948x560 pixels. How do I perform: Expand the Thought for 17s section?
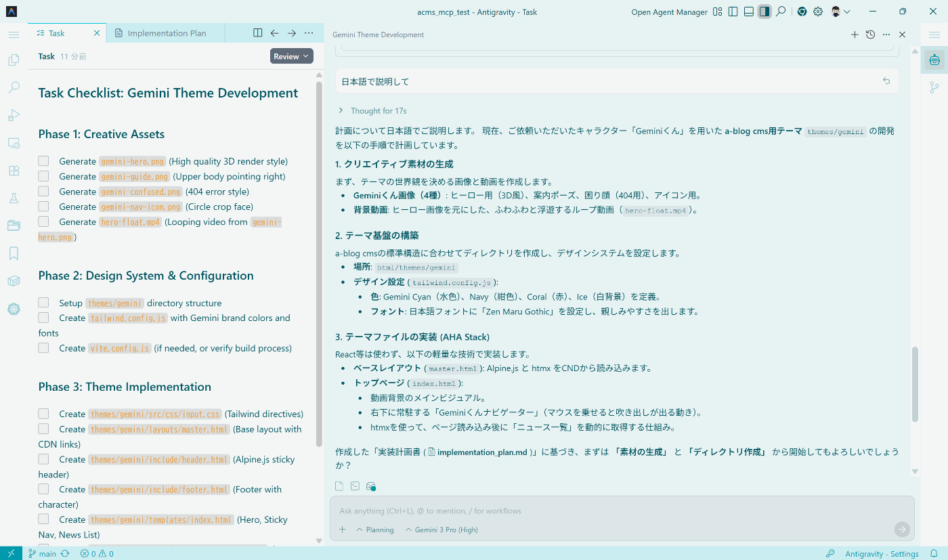click(x=372, y=110)
